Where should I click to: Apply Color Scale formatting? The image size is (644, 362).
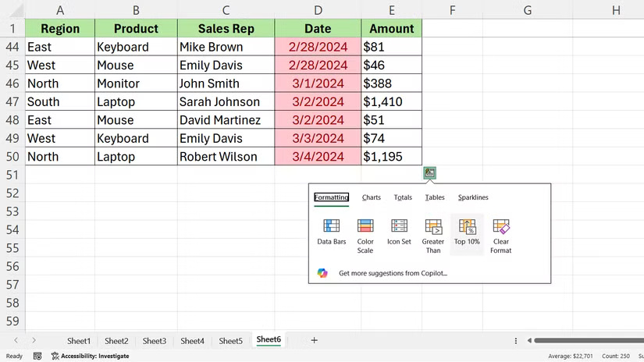365,227
